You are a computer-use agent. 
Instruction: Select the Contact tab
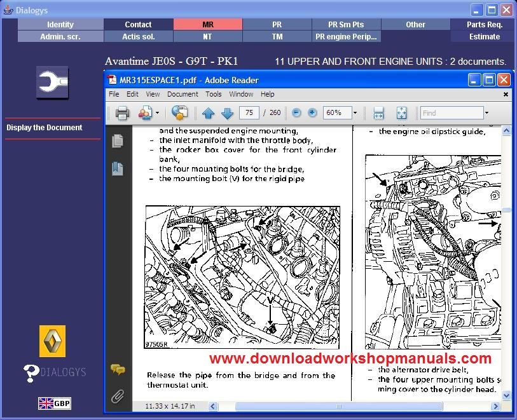(x=139, y=24)
